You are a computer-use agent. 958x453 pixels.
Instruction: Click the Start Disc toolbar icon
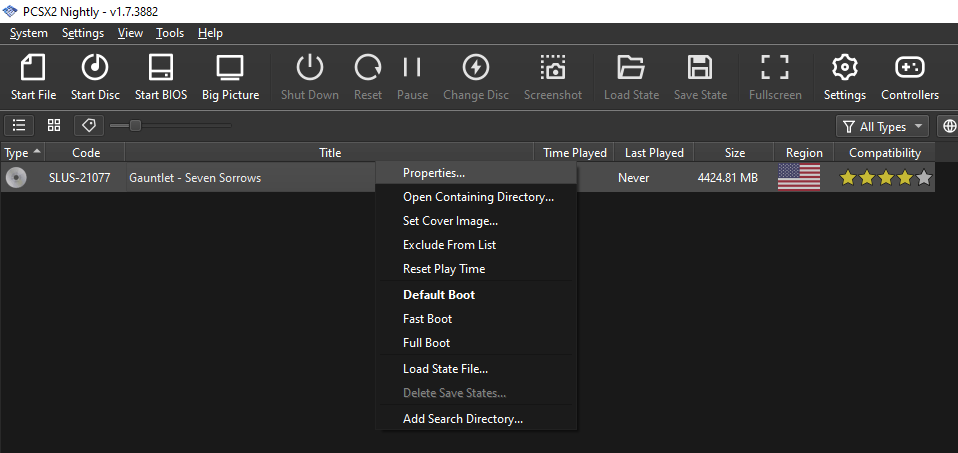coord(95,67)
